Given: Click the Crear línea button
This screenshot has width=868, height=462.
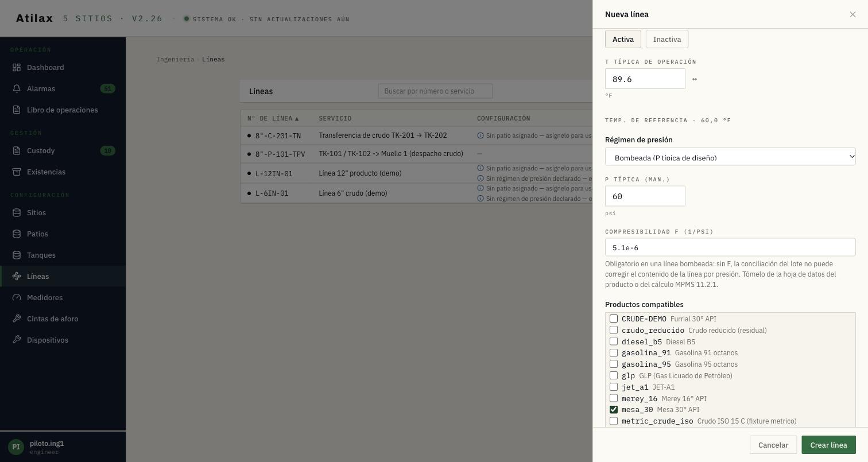Looking at the screenshot, I should pos(828,445).
